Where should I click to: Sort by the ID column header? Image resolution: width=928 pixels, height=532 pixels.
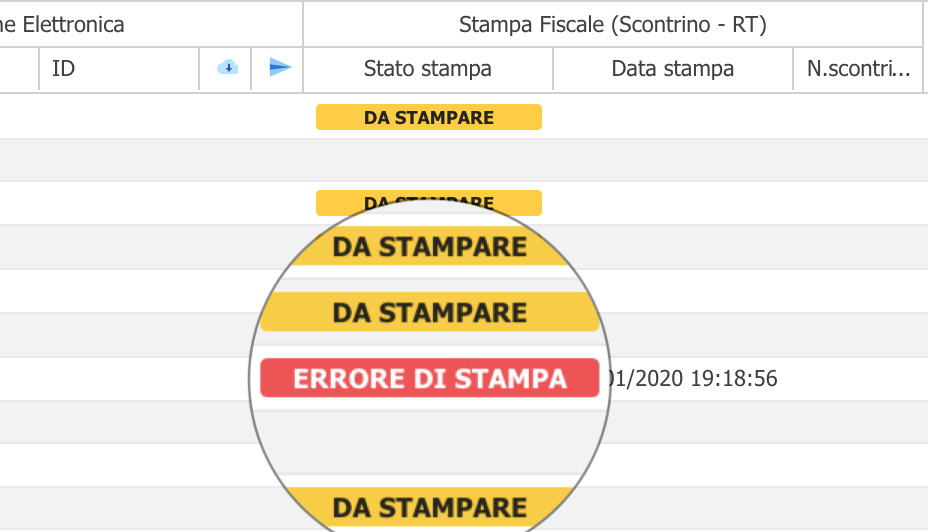tap(119, 69)
